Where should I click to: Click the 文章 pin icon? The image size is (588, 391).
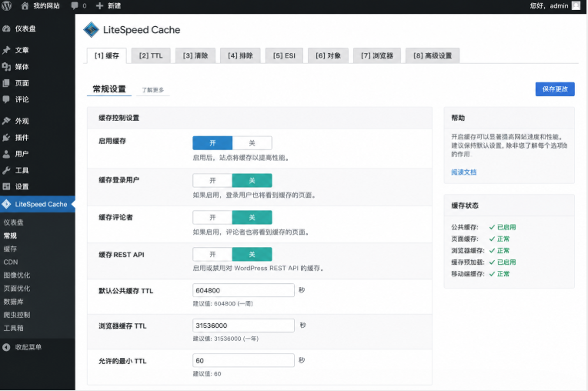click(6, 50)
